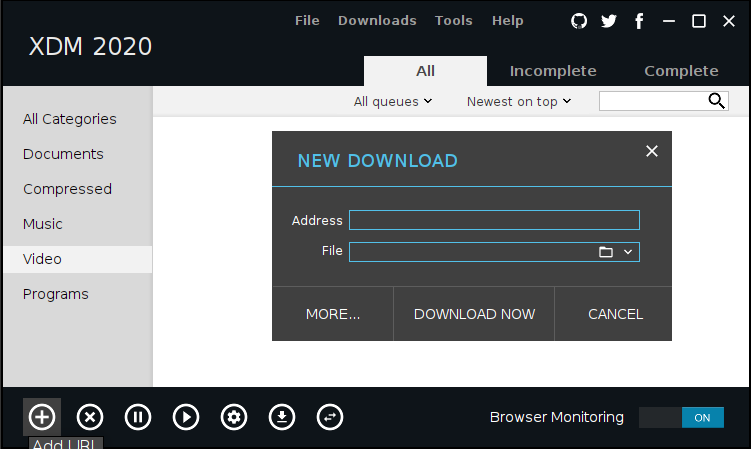Open the Facebook page icon
This screenshot has height=449, width=751.
pyautogui.click(x=639, y=21)
